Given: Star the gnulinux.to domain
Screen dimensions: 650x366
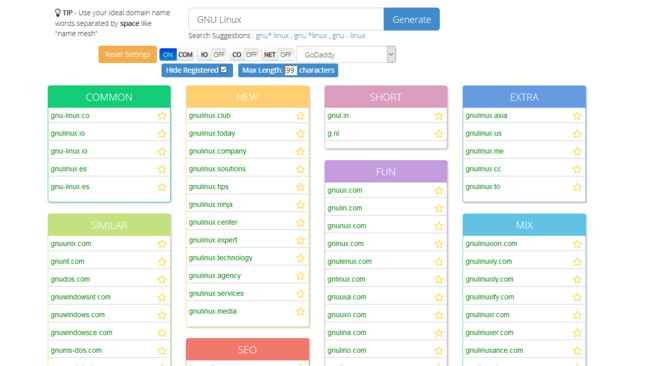Looking at the screenshot, I should click(x=577, y=187).
